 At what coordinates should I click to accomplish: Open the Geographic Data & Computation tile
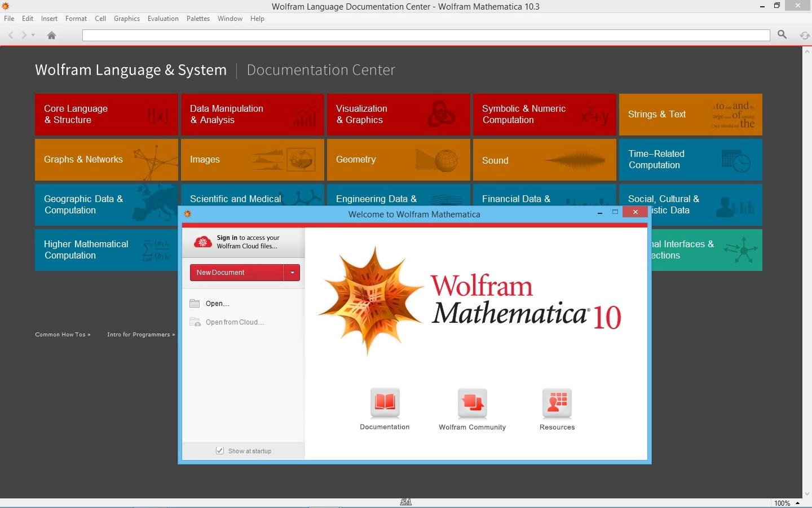[107, 205]
